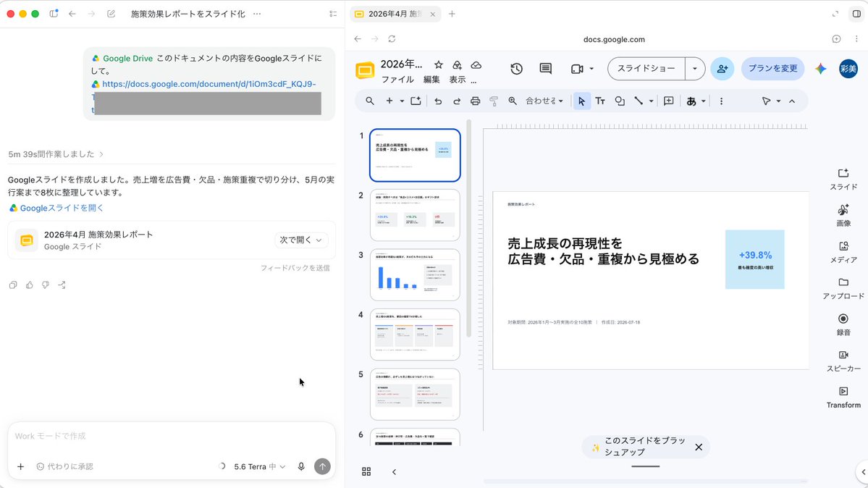Click the share add-person icon
The image size is (868, 488).
(x=722, y=69)
